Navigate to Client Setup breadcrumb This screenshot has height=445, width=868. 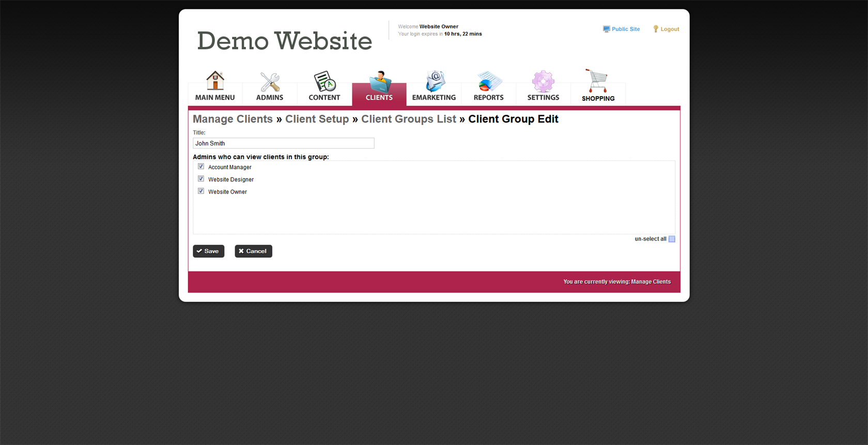tap(317, 119)
